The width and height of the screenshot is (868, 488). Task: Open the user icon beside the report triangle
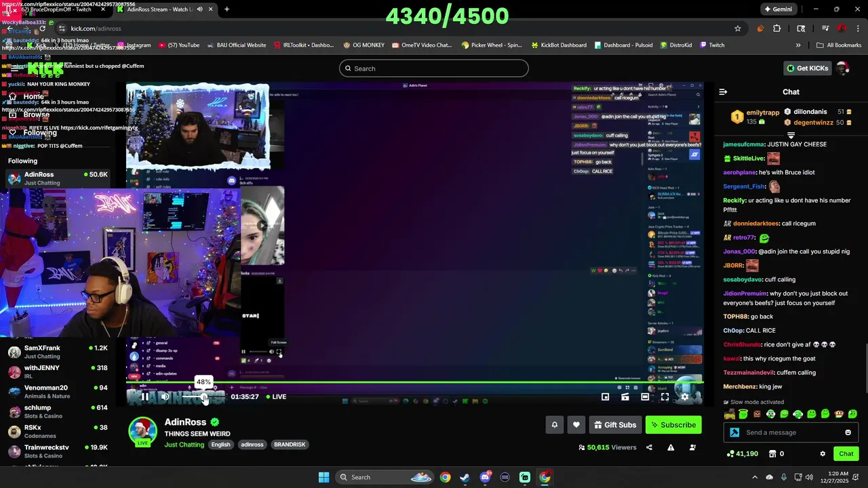[x=692, y=447]
